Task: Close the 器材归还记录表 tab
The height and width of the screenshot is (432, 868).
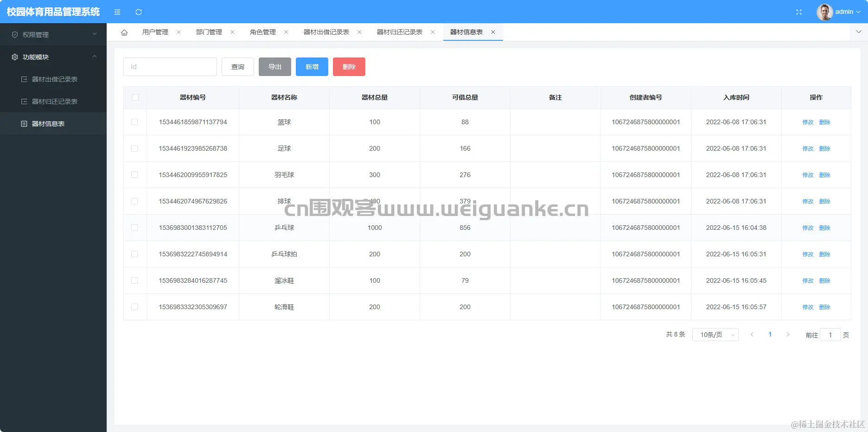Action: [x=433, y=32]
